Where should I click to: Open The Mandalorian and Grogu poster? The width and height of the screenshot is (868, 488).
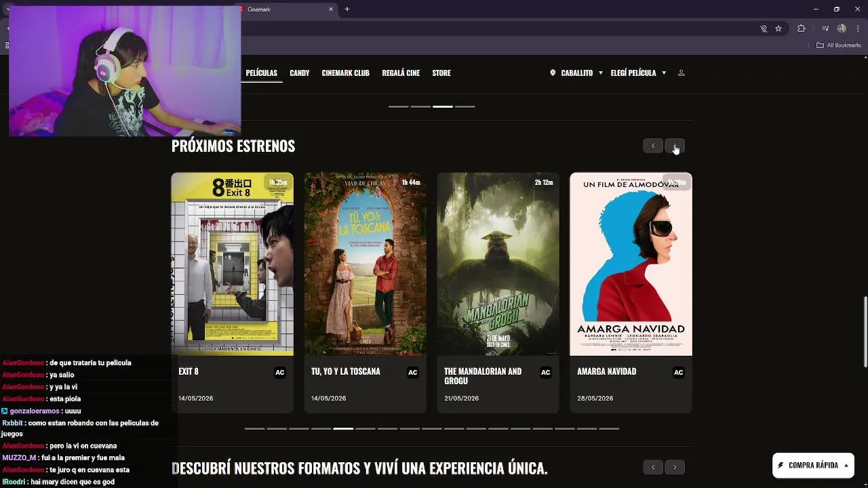498,264
